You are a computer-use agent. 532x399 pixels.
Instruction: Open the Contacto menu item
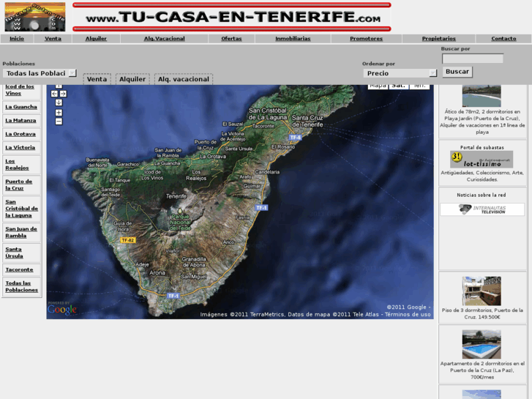[x=503, y=38]
